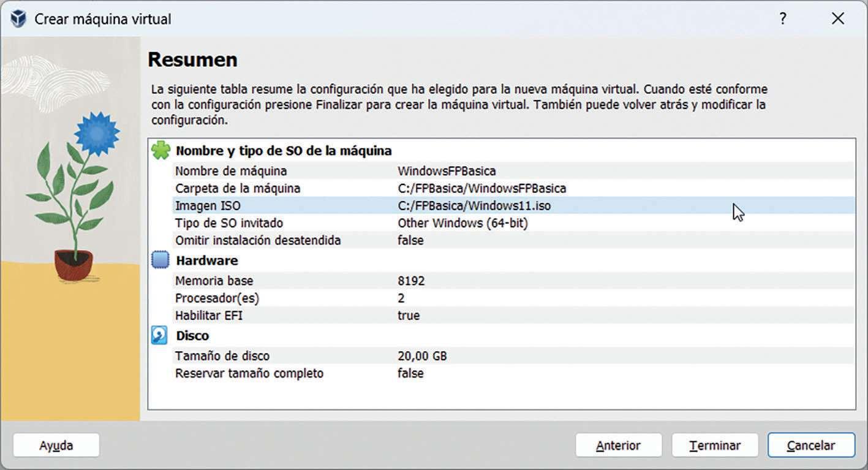Click the path C:/FPBasica/Windows11.iso
Screen dimensions: 868x470
(x=474, y=206)
